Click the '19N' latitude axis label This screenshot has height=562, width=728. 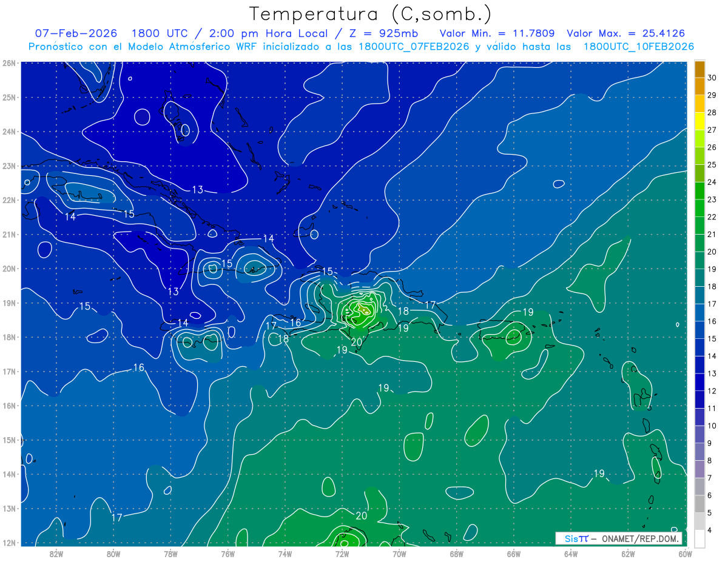(9, 303)
